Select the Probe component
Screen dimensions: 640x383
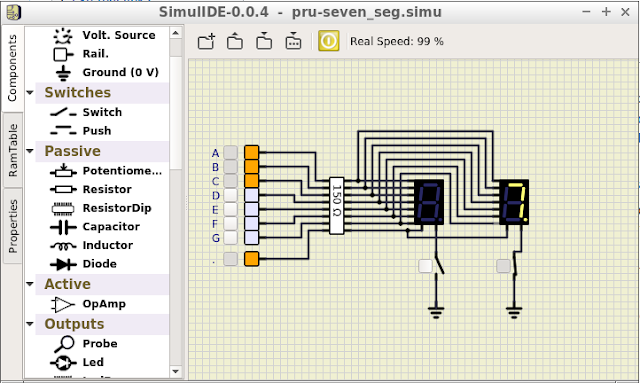85,344
